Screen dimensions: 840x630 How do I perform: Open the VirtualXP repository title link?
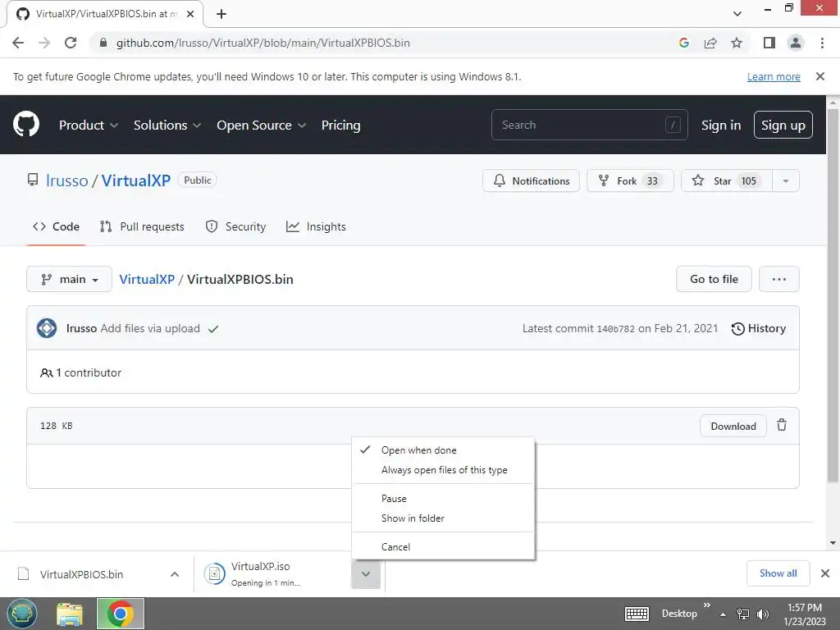point(136,180)
